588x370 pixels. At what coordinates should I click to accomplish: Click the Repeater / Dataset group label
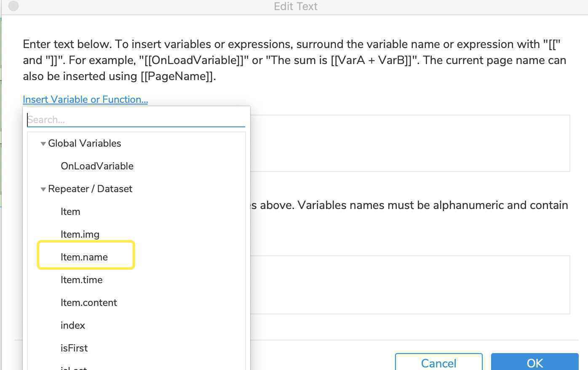pos(90,189)
